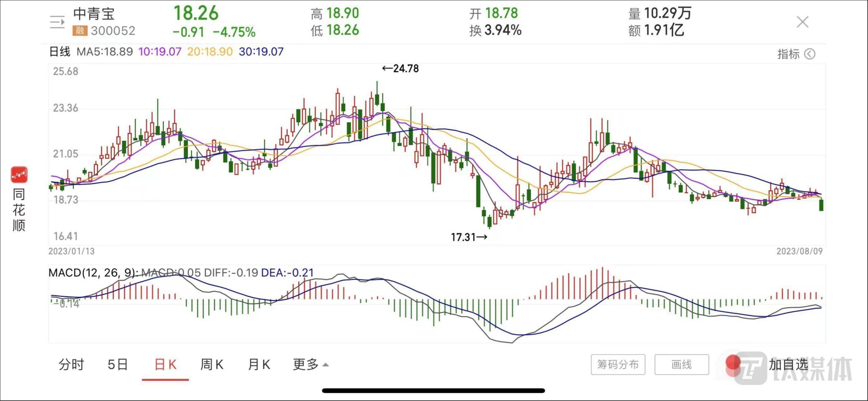The width and height of the screenshot is (868, 401).
Task: Expand the 更多 dropdown
Action: point(310,364)
